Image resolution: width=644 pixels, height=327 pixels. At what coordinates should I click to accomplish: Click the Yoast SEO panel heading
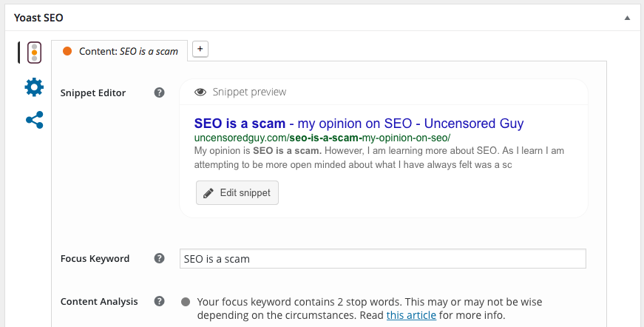(38, 18)
